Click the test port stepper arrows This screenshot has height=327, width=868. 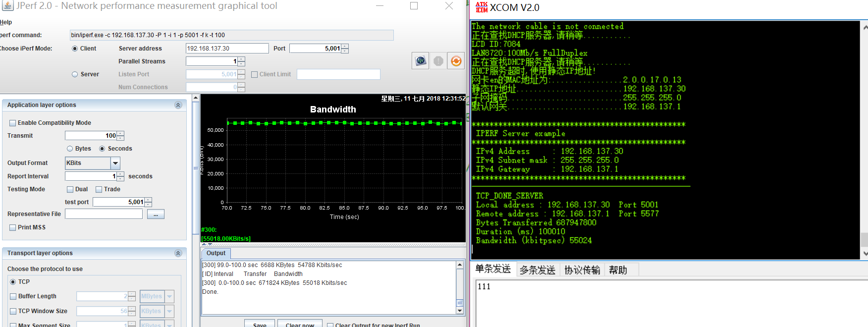point(148,202)
